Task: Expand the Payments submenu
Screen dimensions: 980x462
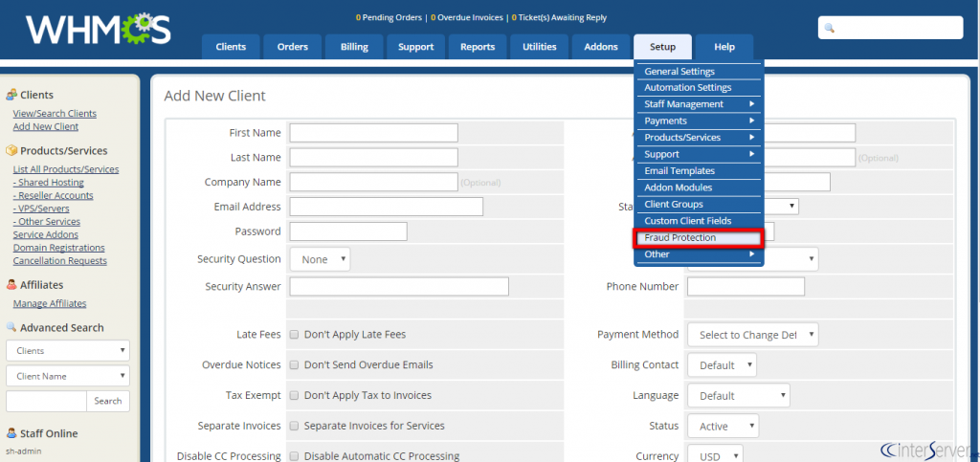Action: (x=699, y=121)
